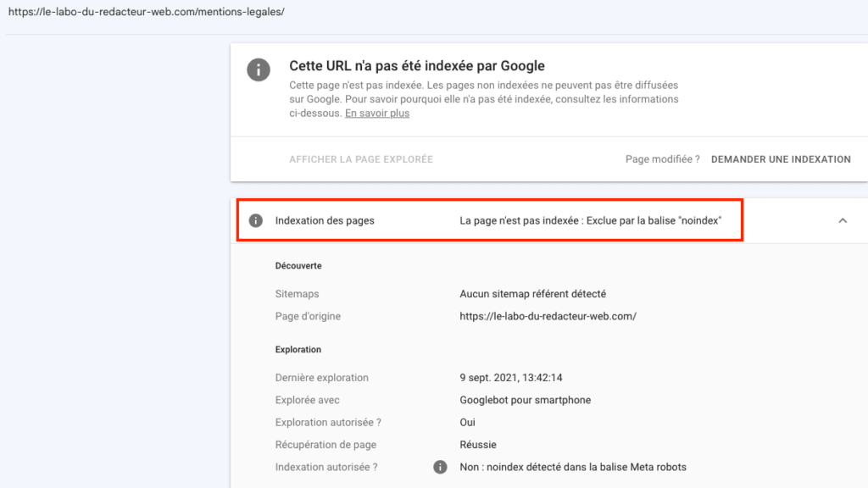868x488 pixels.
Task: Click info icon next to Indexation des pages
Action: tap(255, 221)
